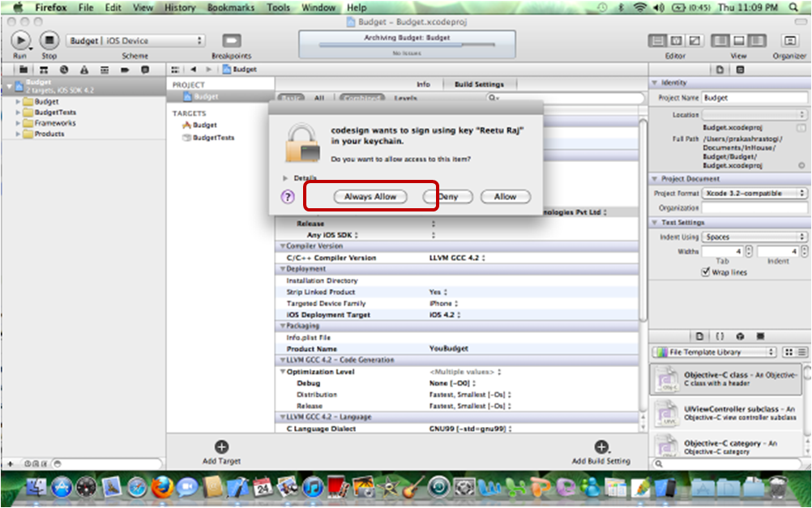The width and height of the screenshot is (812, 508).
Task: Show the Quick Help inspector
Action: 740,70
